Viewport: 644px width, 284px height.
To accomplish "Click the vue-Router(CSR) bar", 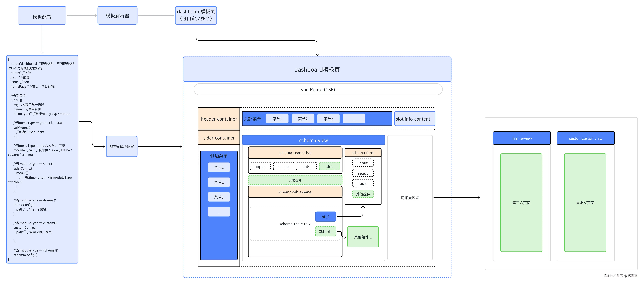I will pos(318,90).
